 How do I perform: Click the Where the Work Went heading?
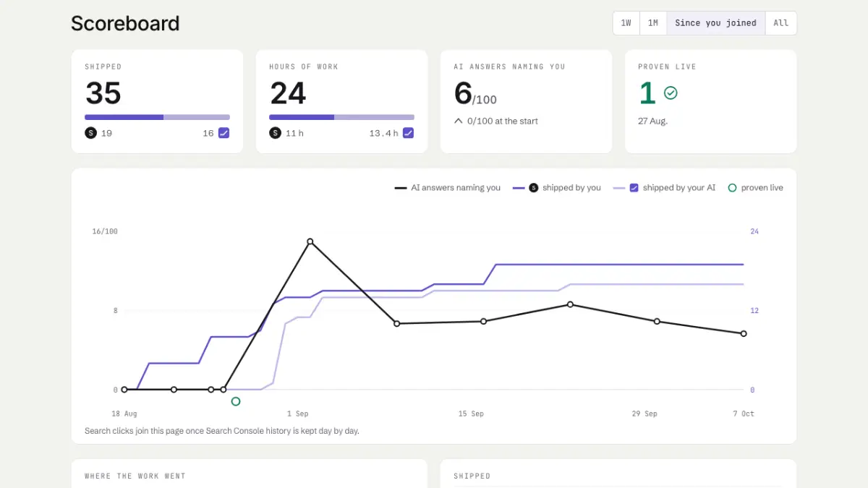(135, 476)
